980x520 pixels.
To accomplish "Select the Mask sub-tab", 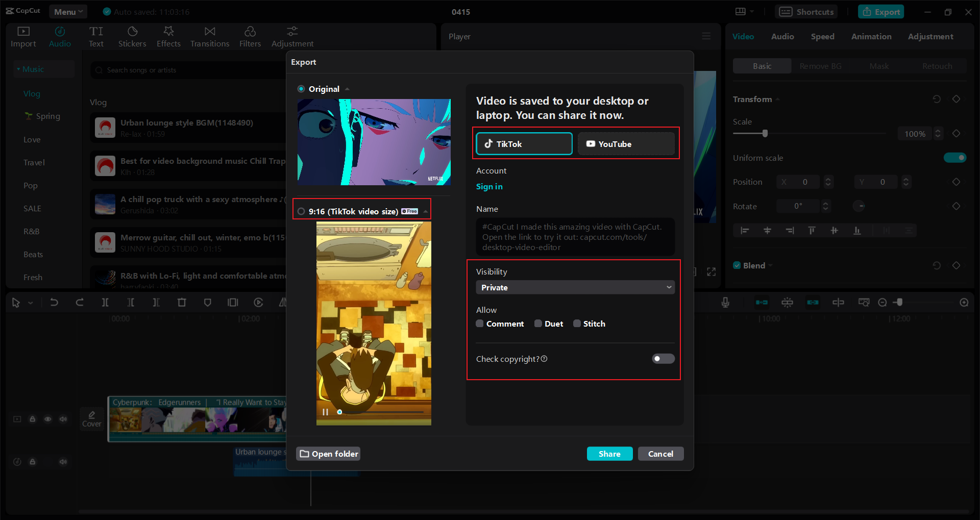I will coord(879,66).
